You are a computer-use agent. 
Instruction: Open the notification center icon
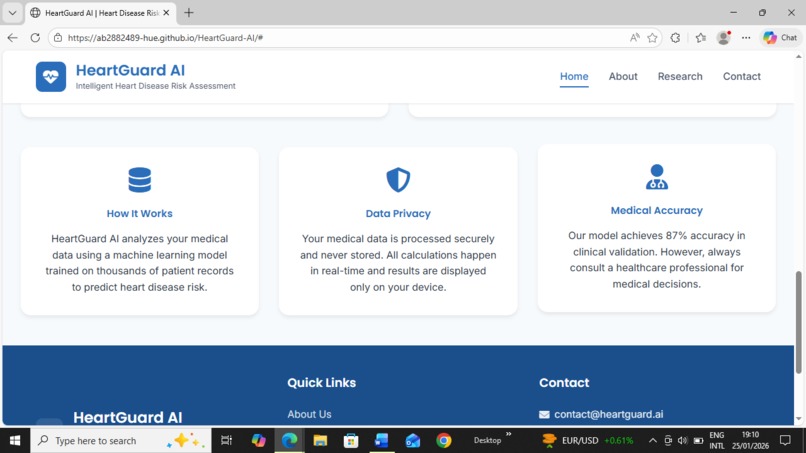(785, 440)
